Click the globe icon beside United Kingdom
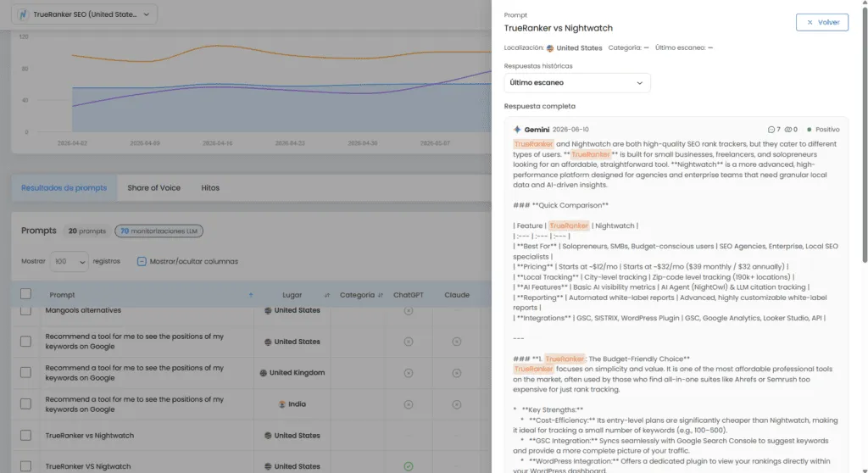Image resolution: width=868 pixels, height=473 pixels. click(264, 373)
